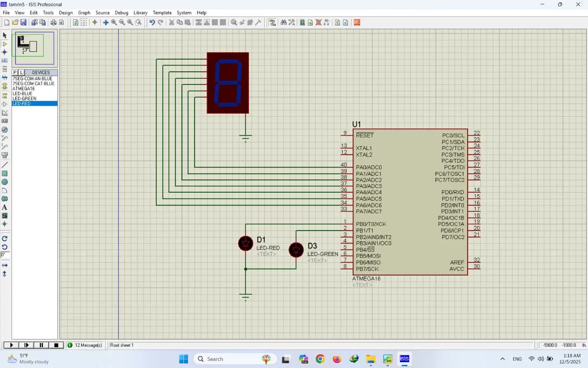Image resolution: width=588 pixels, height=368 pixels.
Task: Select the Component mode tool
Action: [x=5, y=44]
